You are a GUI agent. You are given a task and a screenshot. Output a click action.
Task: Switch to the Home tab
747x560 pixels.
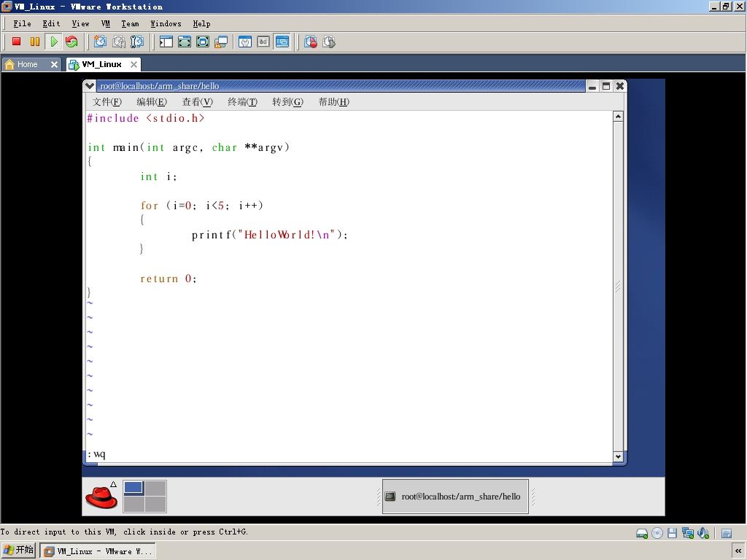(27, 64)
